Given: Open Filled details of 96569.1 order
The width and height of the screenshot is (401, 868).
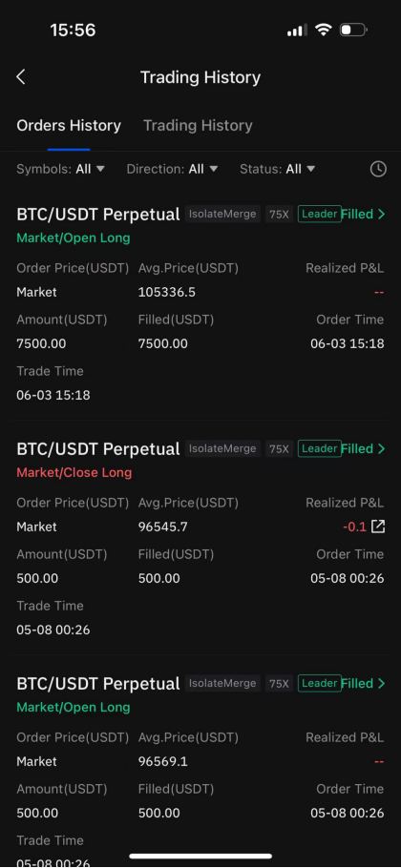Looking at the screenshot, I should click(x=363, y=684).
